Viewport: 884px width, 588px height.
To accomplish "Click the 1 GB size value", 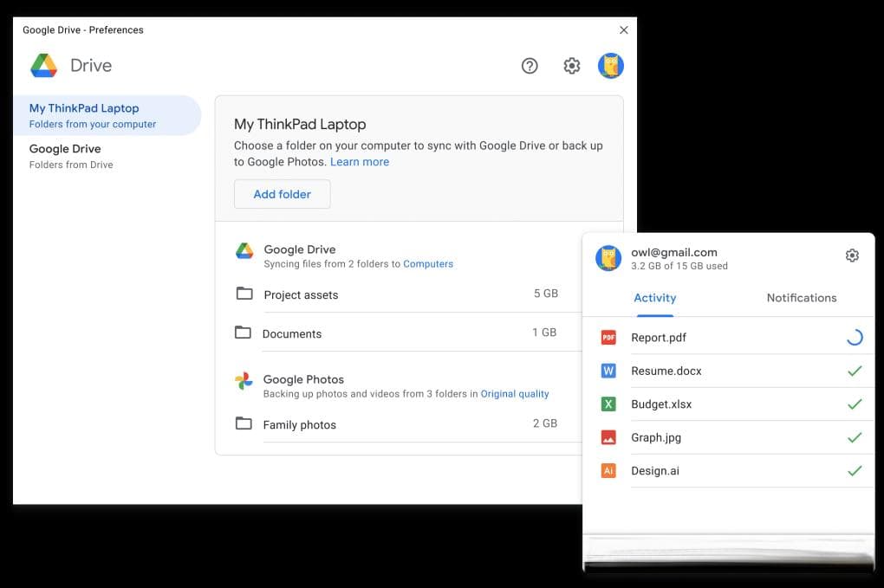I will pos(544,333).
